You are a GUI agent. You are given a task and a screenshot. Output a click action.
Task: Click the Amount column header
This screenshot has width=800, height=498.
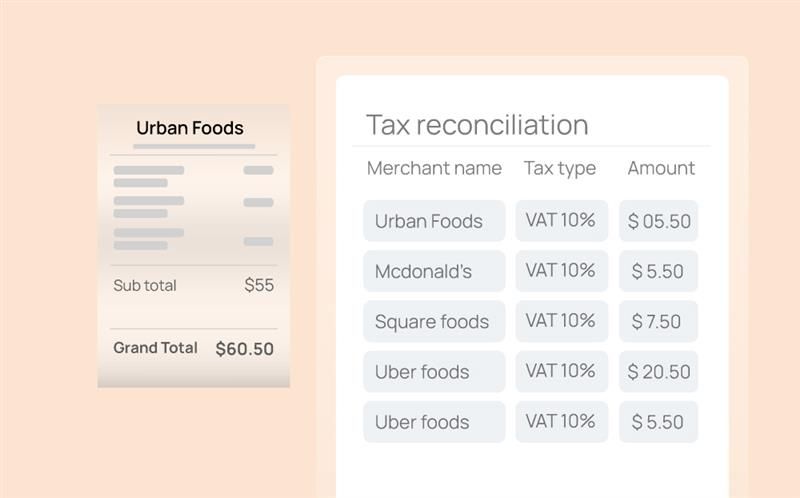point(661,168)
